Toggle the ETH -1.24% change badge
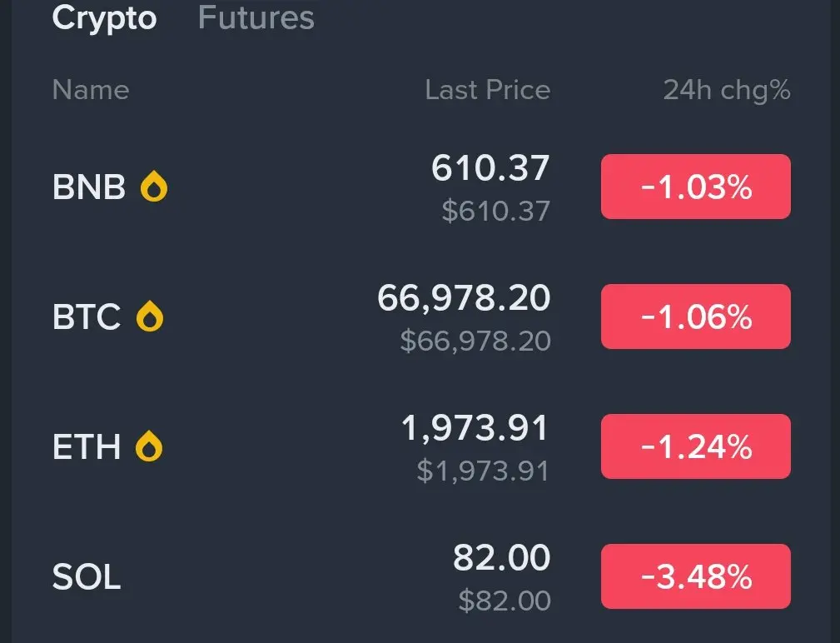 tap(695, 447)
